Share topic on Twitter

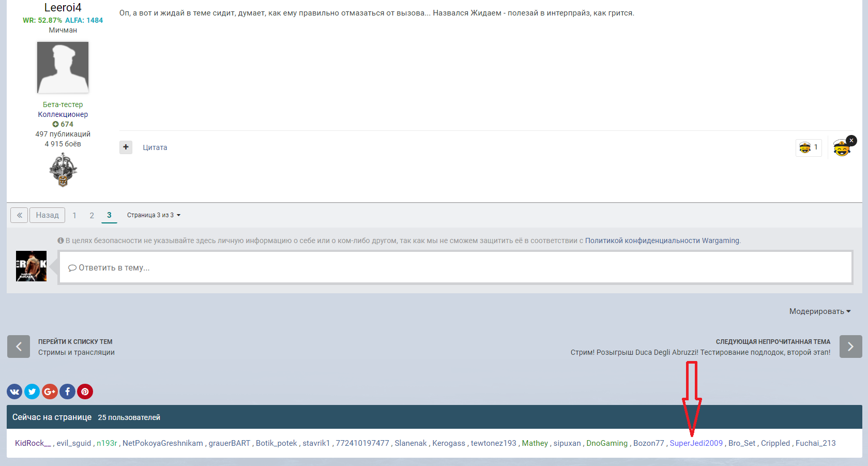click(32, 392)
